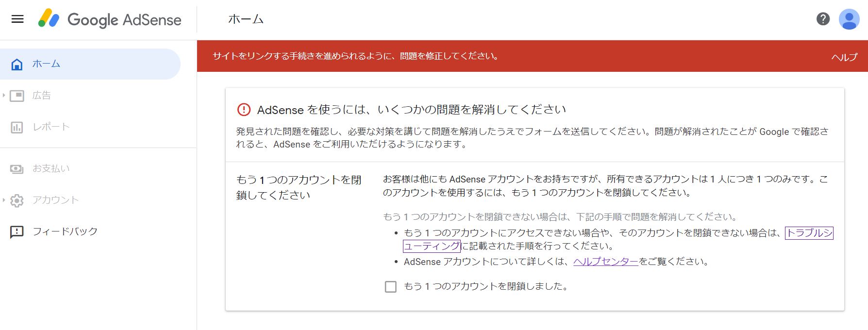
Task: Click the red warning alert icon
Action: pyautogui.click(x=244, y=110)
